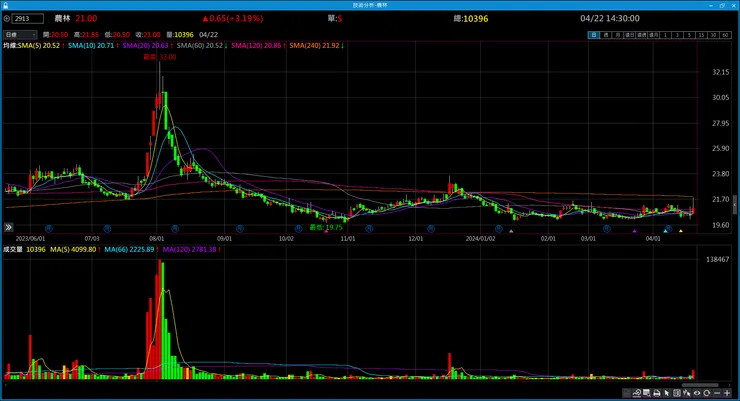Click the yellow triangle marker near 04/01
Viewport: 740px width, 401px height.
(681, 231)
